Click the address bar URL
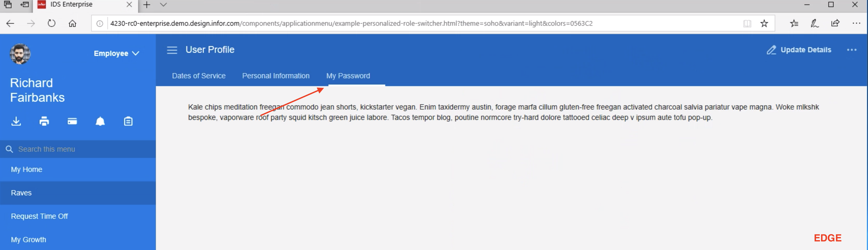The height and width of the screenshot is (250, 868). tap(351, 23)
